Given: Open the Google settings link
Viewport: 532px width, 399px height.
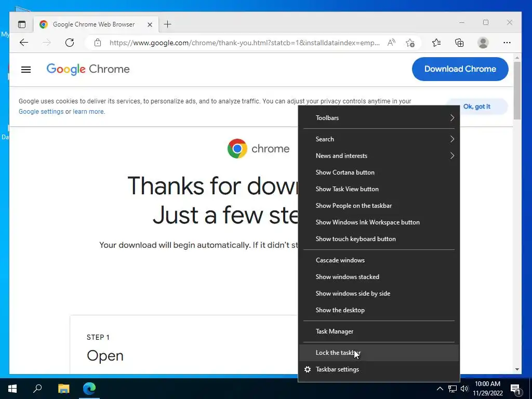Looking at the screenshot, I should 41,112.
